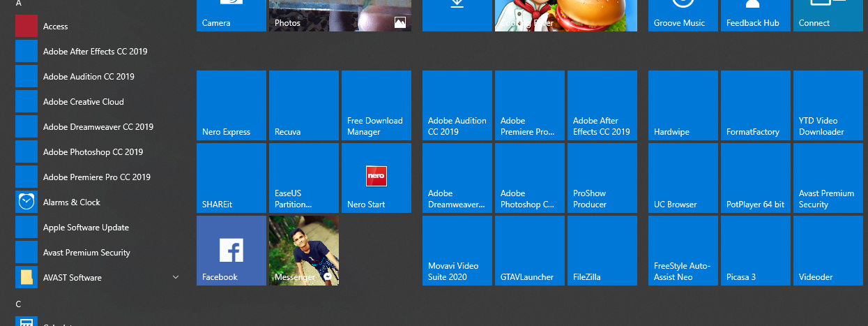Viewport: 868px width, 326px height.
Task: Open the Movavi Video Suite 2020 tile
Action: pyautogui.click(x=457, y=251)
